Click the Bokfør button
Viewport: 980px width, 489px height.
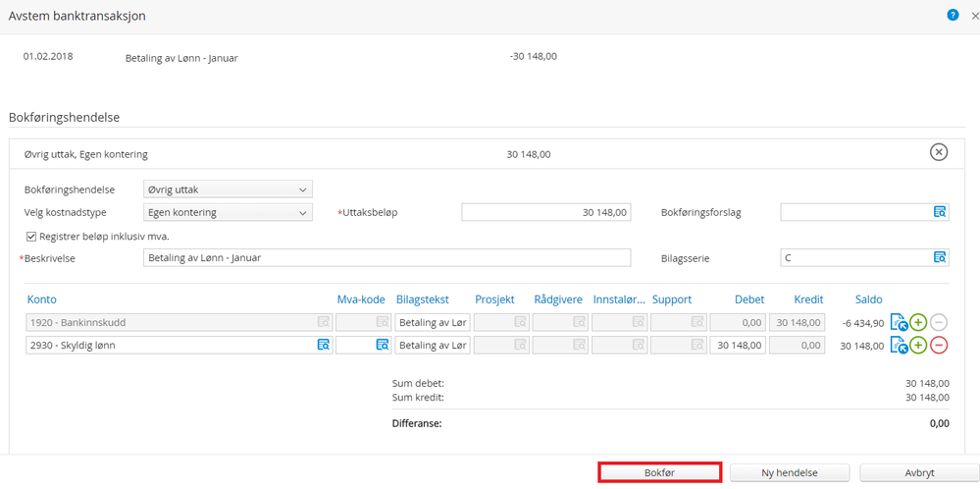pos(660,472)
